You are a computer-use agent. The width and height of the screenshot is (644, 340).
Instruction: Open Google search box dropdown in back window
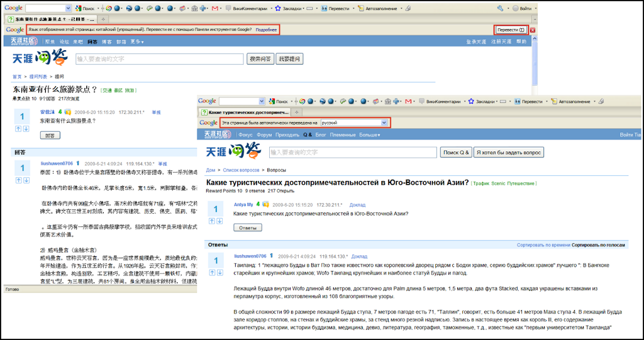[69, 8]
